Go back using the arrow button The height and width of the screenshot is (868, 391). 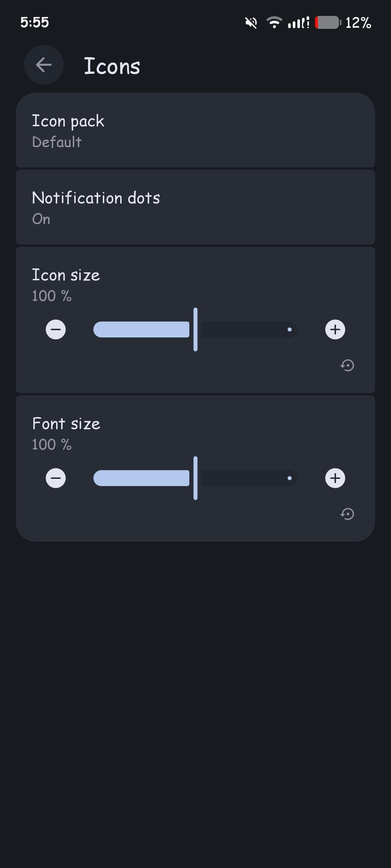[44, 65]
